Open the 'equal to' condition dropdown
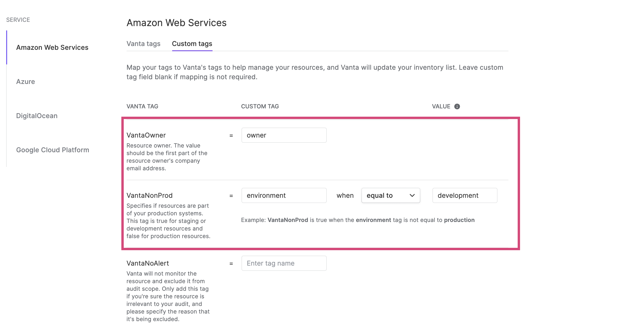Screen dimensions: 644x323 (x=390, y=195)
